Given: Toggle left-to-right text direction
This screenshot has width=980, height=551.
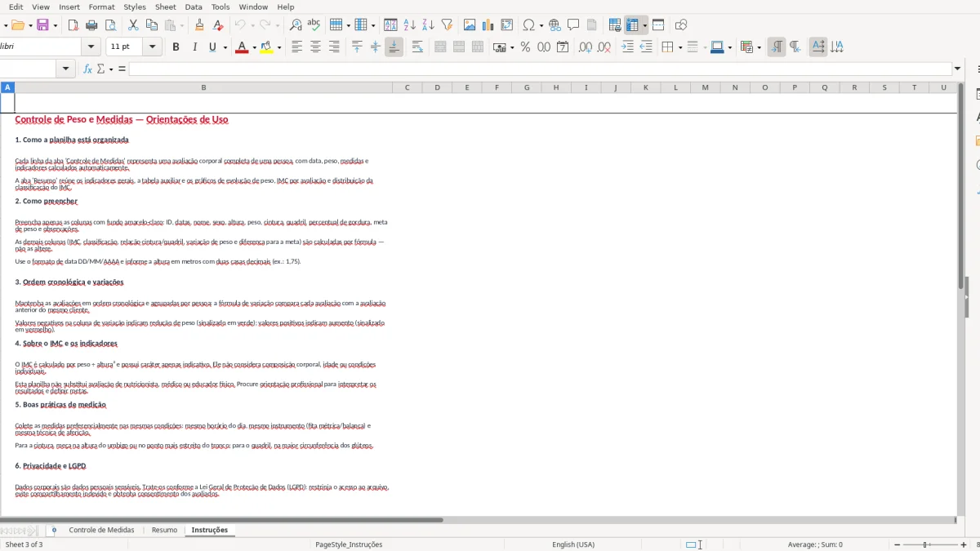Looking at the screenshot, I should click(777, 47).
